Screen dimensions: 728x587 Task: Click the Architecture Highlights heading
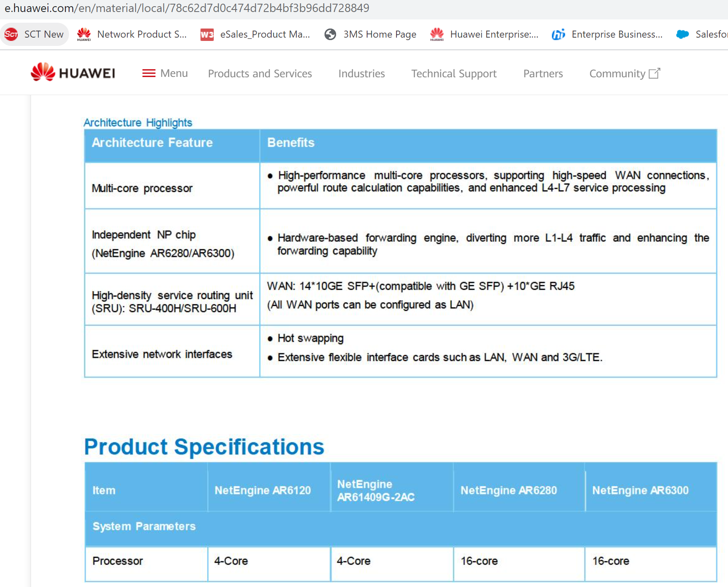pos(138,122)
